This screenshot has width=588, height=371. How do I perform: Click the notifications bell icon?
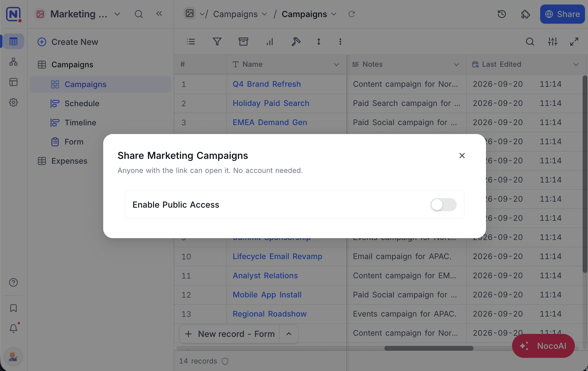click(x=13, y=329)
